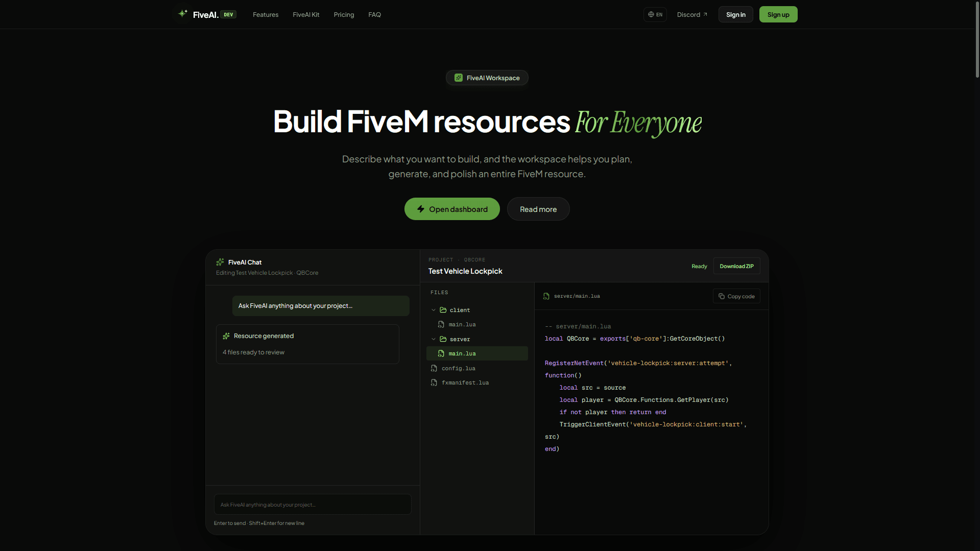
Task: Collapse the client folder chevron
Action: 434,310
